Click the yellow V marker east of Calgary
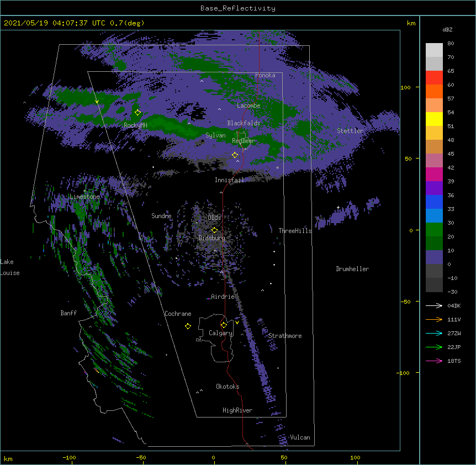 (x=237, y=323)
